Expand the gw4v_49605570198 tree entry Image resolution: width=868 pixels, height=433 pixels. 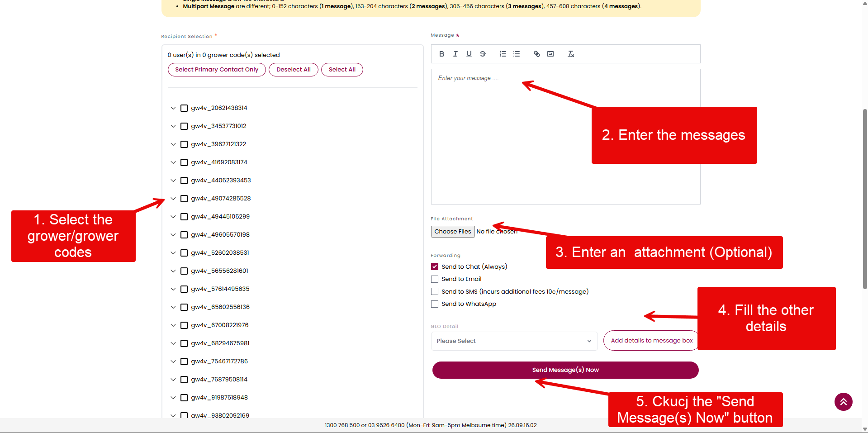pos(173,235)
